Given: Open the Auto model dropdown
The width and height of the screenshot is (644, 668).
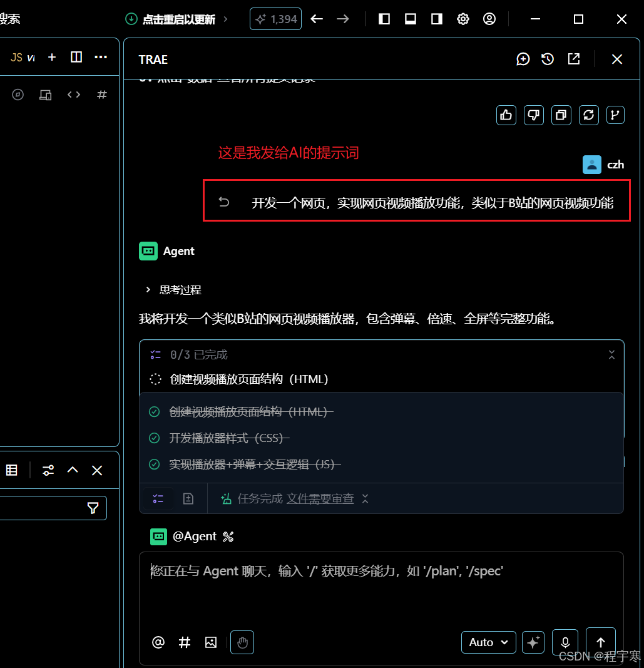Looking at the screenshot, I should pos(489,642).
